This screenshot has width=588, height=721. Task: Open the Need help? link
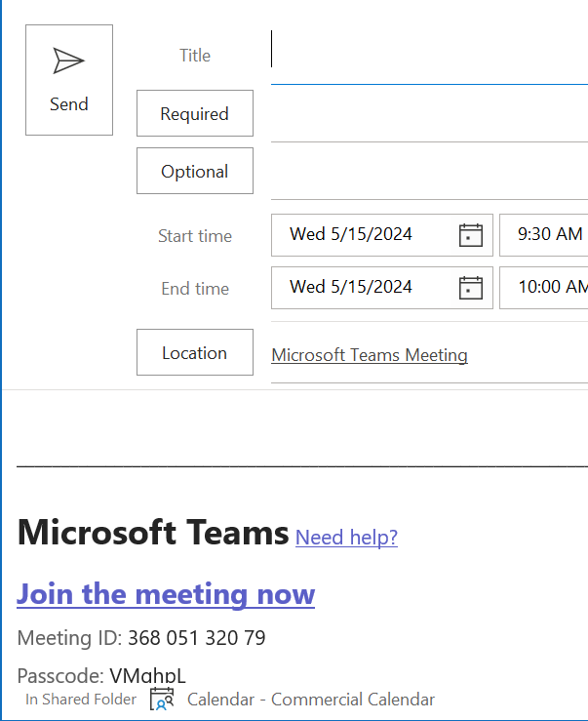tap(346, 537)
